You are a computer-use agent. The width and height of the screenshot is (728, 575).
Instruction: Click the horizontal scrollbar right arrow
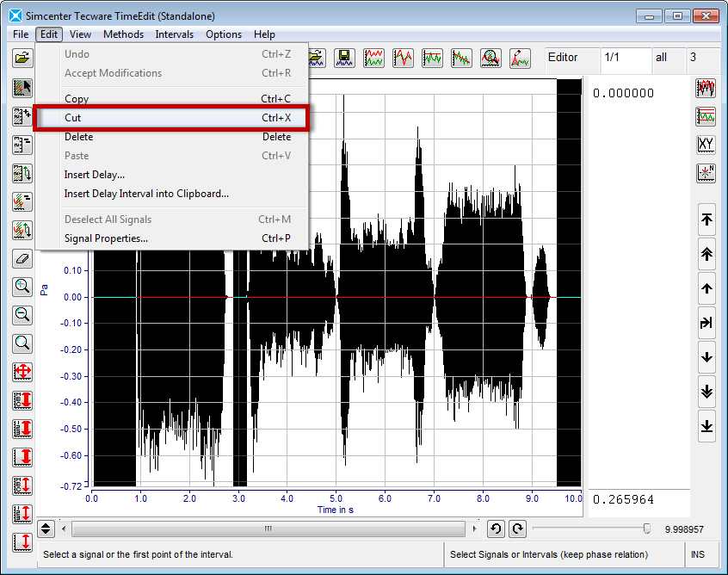click(474, 529)
